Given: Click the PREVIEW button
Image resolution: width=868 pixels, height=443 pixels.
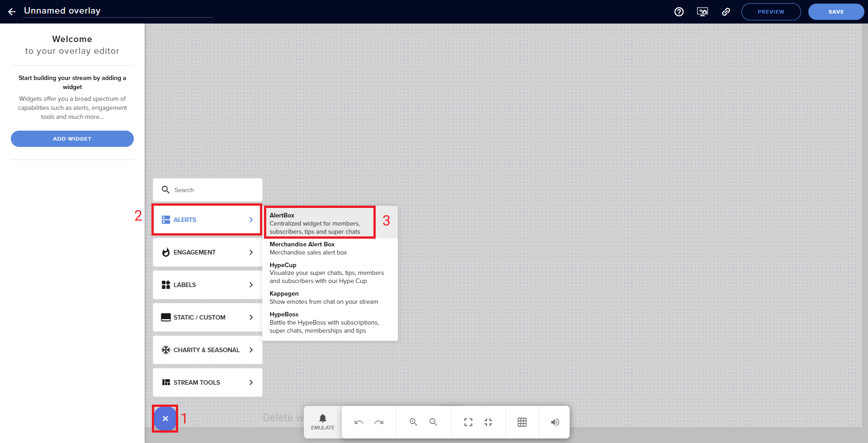Looking at the screenshot, I should tap(771, 12).
